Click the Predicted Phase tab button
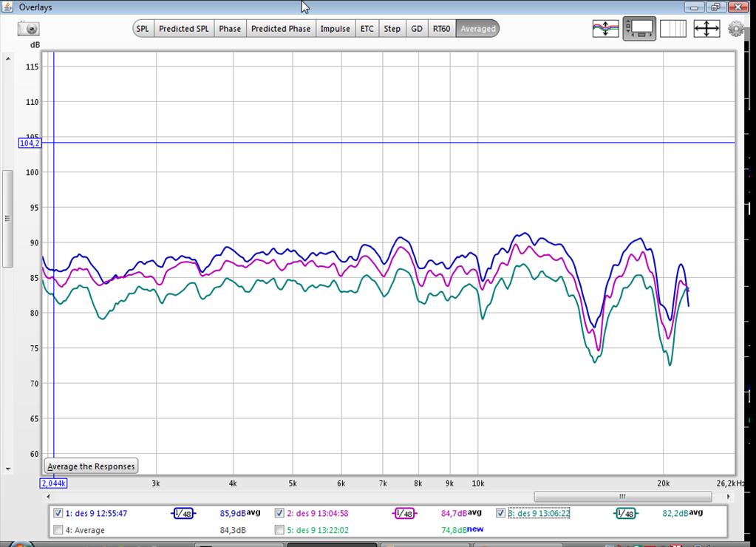The image size is (756, 547). coord(280,29)
